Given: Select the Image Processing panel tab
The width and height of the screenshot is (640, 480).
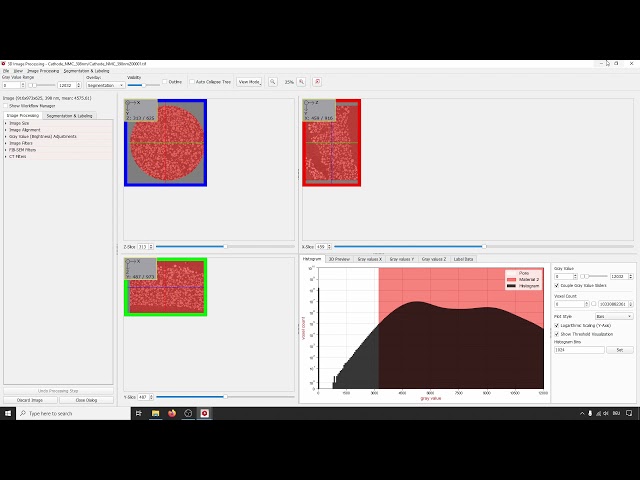Looking at the screenshot, I should click(23, 116).
